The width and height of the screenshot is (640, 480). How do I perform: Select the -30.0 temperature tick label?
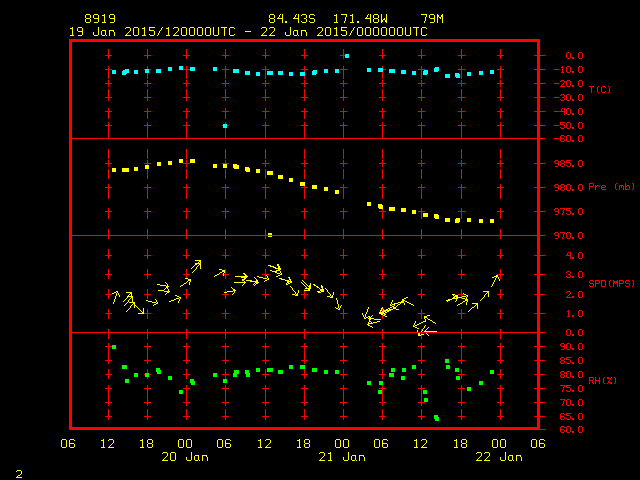pos(569,98)
